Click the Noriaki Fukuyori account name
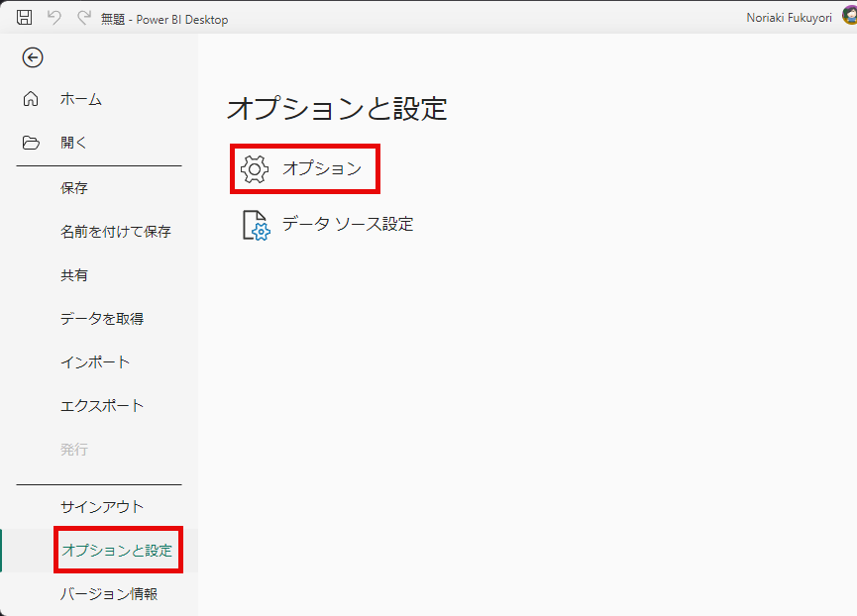Viewport: 857px width, 616px height. click(x=789, y=18)
